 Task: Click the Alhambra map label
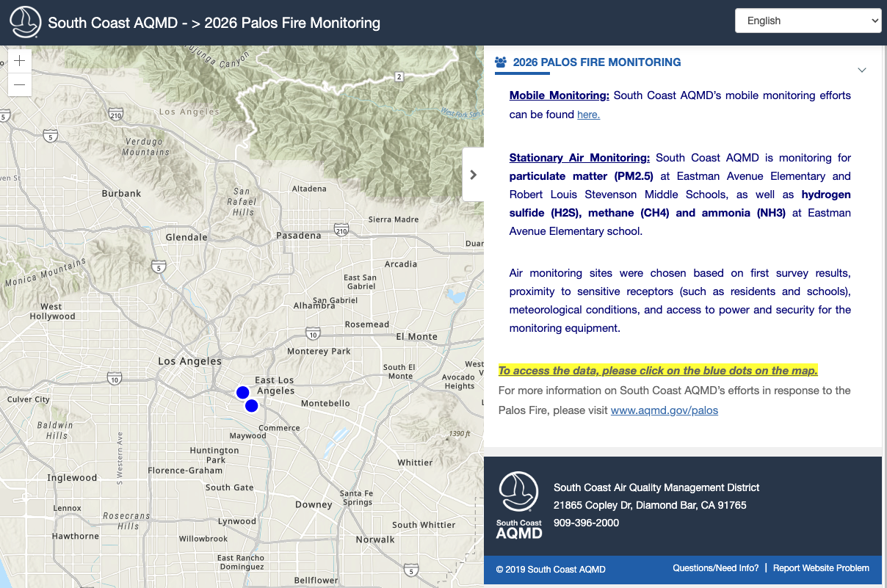314,305
